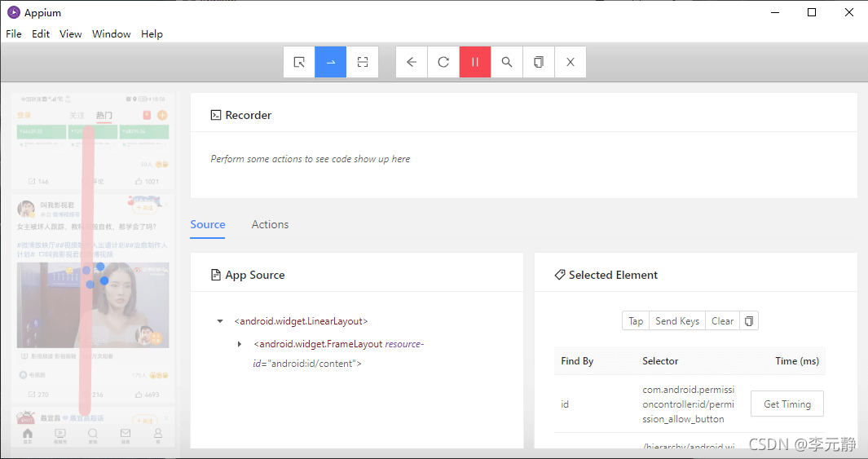Image resolution: width=868 pixels, height=459 pixels.
Task: Quit session with the X toolbar icon
Action: [571, 62]
